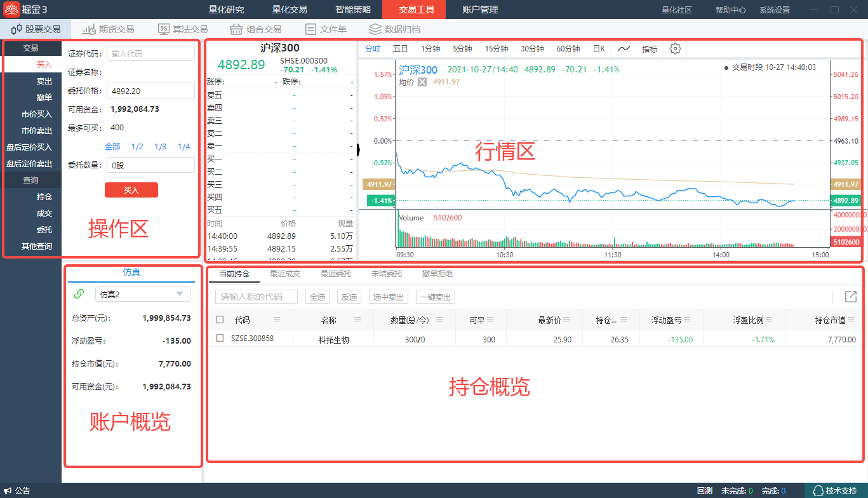Open the 算法交易 algorithm trading icon tab
Screen dimensions: 868x498
[183, 29]
